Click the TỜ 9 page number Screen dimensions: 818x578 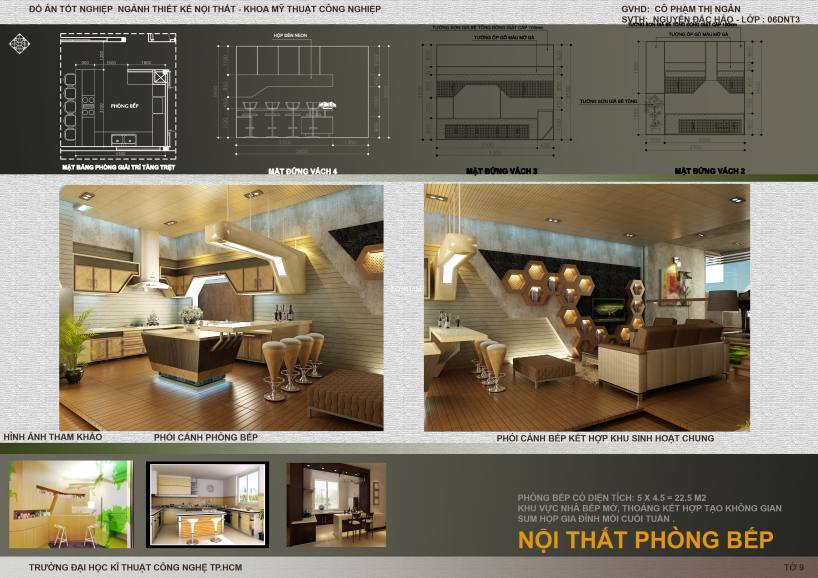pos(794,568)
